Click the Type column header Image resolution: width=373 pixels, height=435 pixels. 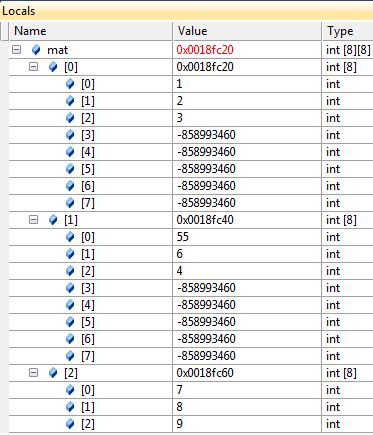348,31
